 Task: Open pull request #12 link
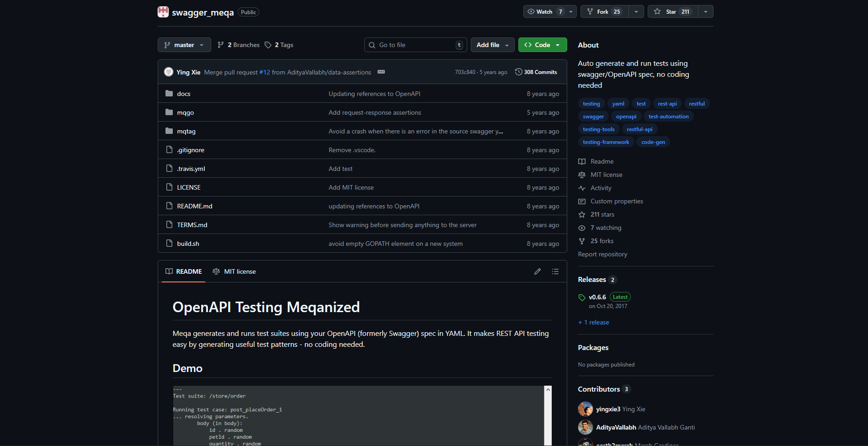coord(265,72)
